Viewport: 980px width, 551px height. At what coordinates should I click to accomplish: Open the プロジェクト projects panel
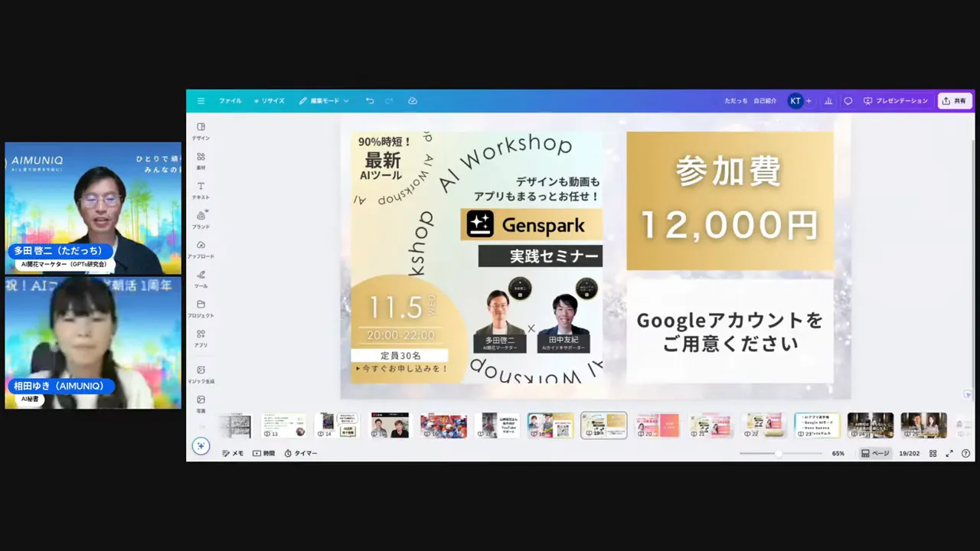[x=201, y=308]
